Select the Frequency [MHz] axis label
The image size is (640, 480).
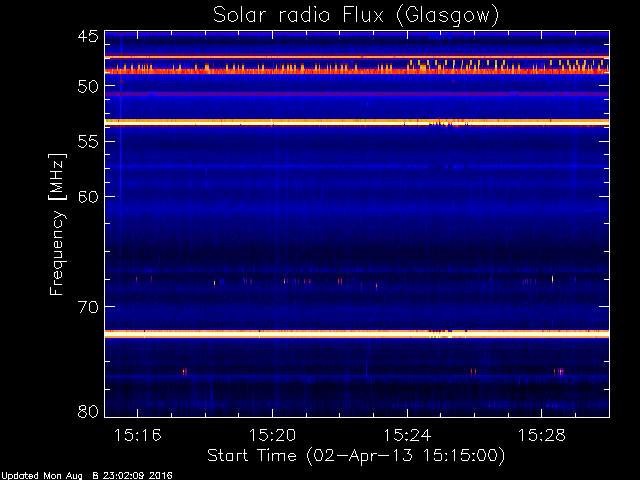click(x=57, y=224)
